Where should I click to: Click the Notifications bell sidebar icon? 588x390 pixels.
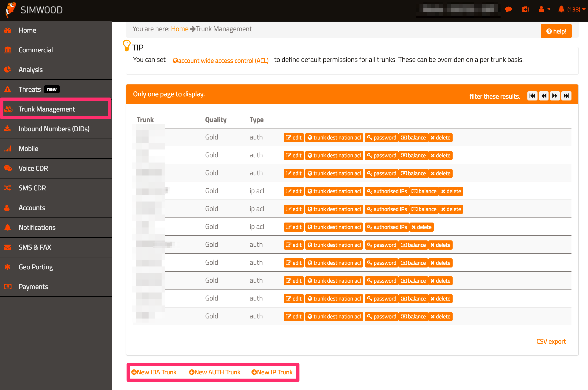[8, 228]
